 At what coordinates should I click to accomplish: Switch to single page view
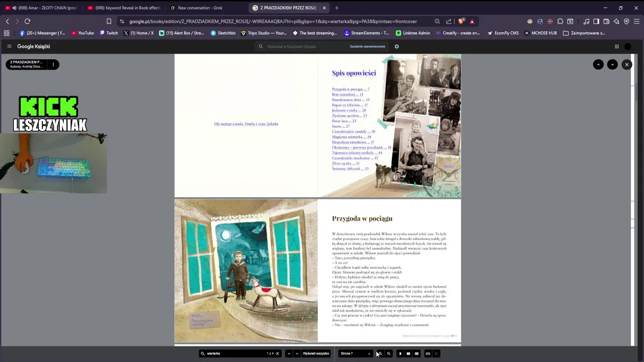[x=400, y=353]
